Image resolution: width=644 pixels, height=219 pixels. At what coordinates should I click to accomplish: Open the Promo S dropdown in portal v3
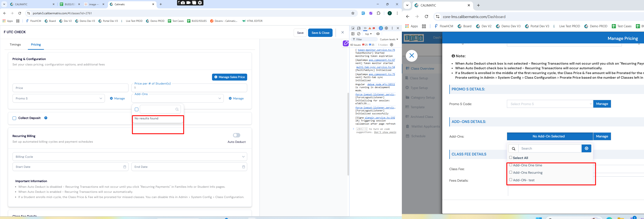(59, 98)
